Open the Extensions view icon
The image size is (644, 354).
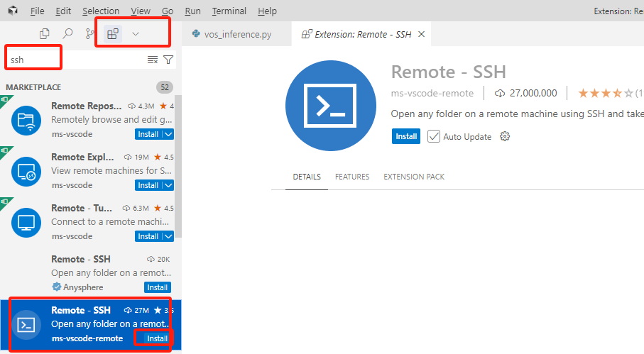(x=112, y=33)
